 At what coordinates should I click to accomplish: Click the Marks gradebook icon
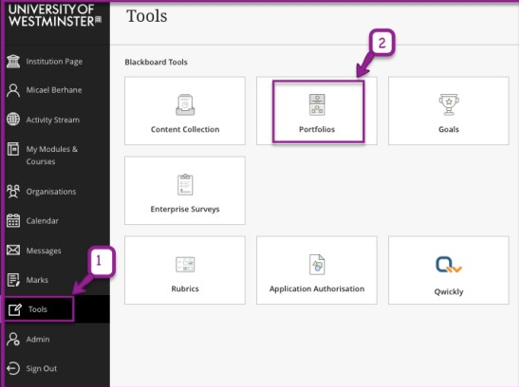[13, 280]
